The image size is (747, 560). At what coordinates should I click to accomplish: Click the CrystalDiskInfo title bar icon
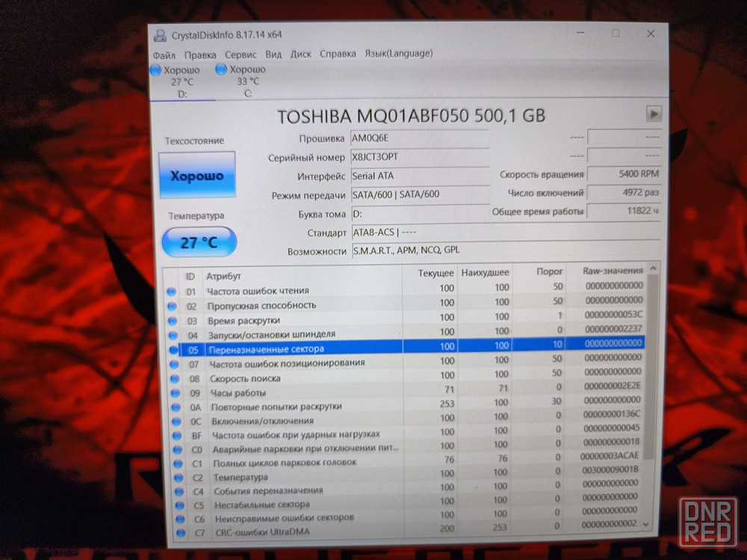(x=160, y=34)
